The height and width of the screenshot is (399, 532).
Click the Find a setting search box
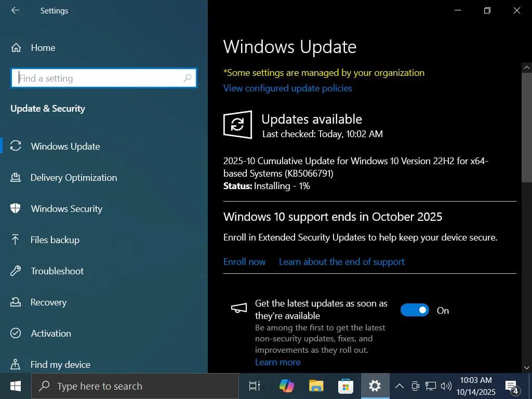click(99, 78)
